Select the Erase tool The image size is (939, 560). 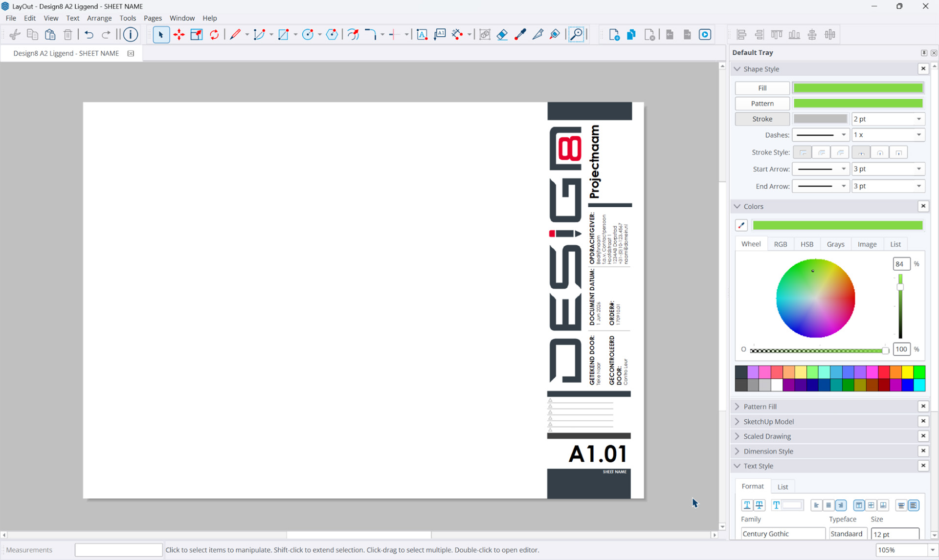pos(502,35)
